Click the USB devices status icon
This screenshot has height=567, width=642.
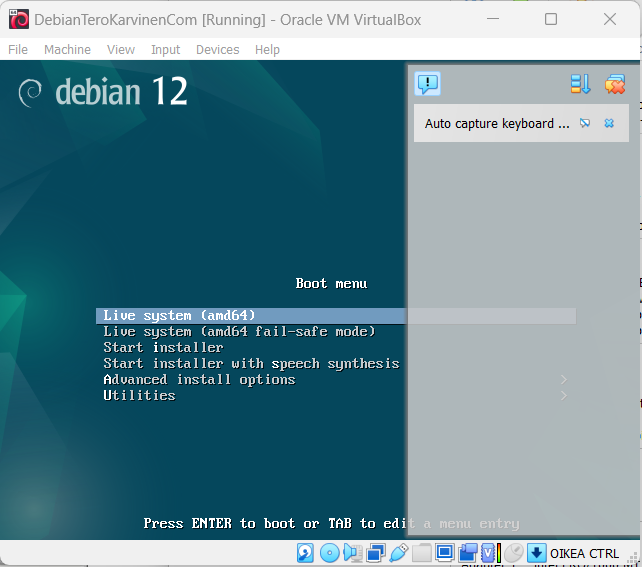tap(398, 553)
